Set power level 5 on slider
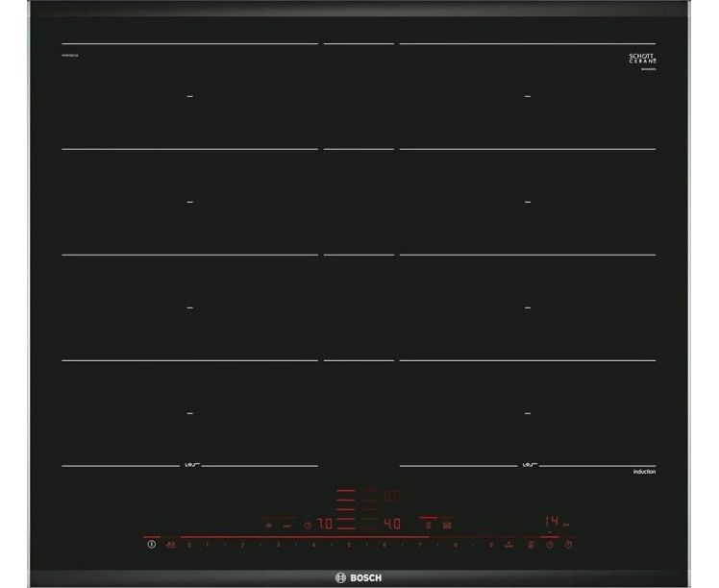The image size is (719, 588). [x=349, y=545]
